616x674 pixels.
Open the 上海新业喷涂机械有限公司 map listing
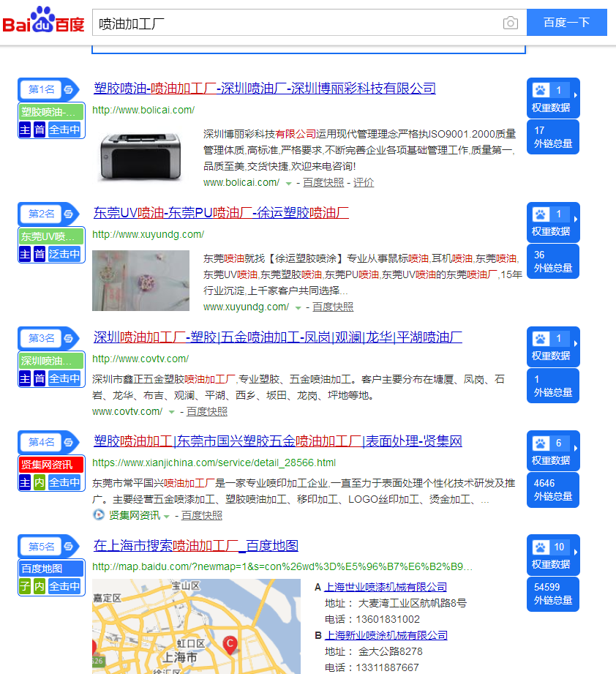386,635
